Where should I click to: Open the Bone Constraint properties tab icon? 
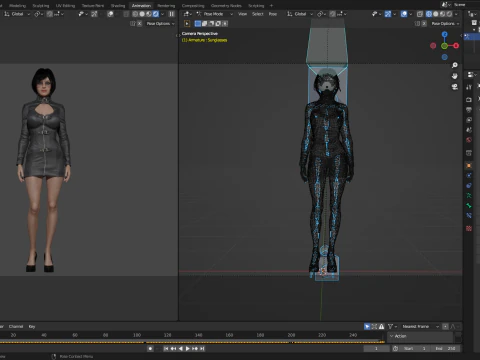tap(469, 216)
